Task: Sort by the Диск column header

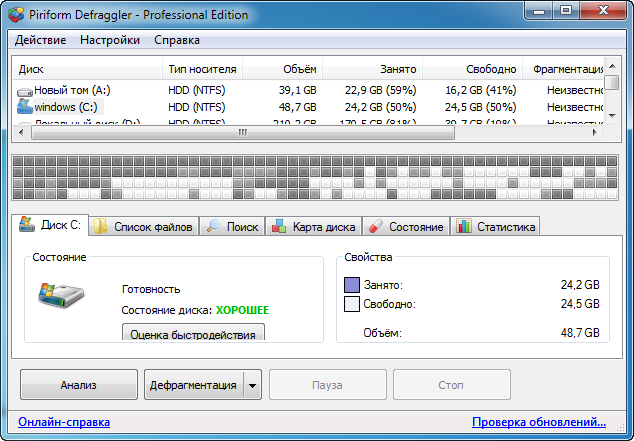Action: click(x=87, y=69)
